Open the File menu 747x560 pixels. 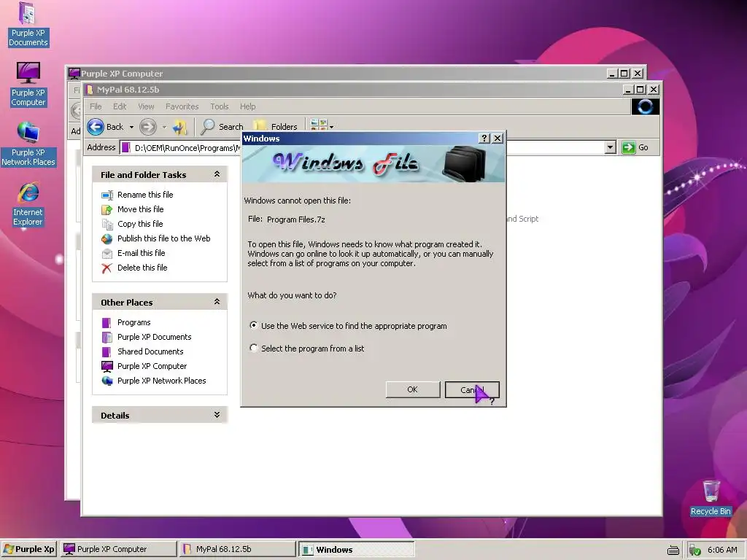[96, 106]
